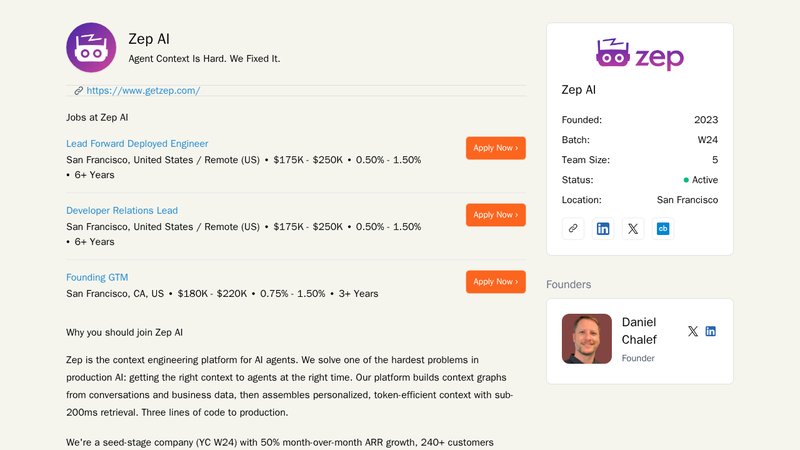Click the Daniel Chalef founder name
The image size is (800, 450).
coord(639,330)
